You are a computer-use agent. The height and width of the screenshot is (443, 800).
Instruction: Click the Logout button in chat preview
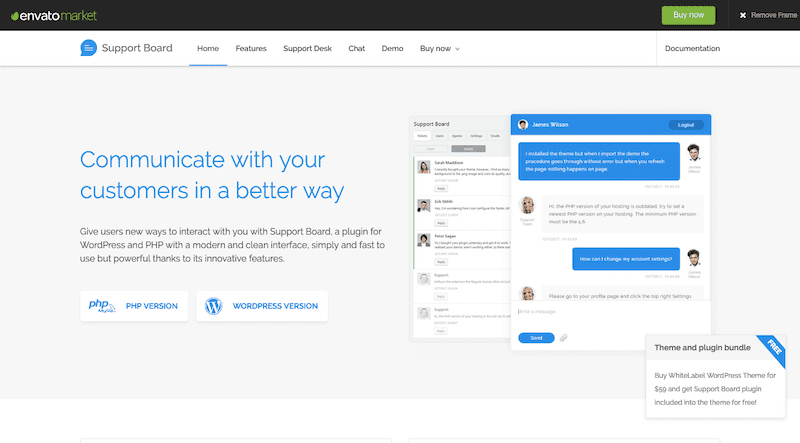point(686,125)
